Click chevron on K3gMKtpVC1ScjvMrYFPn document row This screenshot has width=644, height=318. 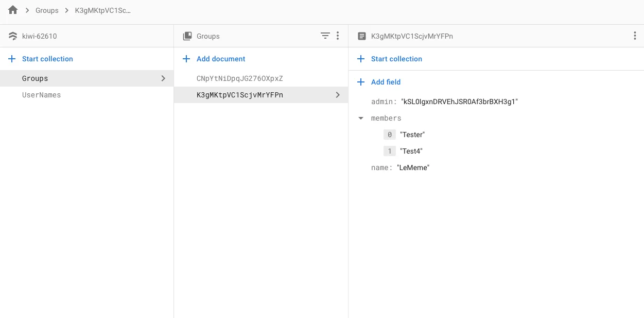(x=338, y=95)
